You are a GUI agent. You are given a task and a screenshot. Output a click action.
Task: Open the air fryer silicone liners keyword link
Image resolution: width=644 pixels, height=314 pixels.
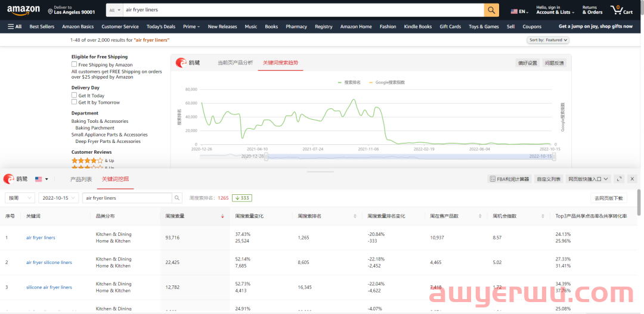coord(49,262)
